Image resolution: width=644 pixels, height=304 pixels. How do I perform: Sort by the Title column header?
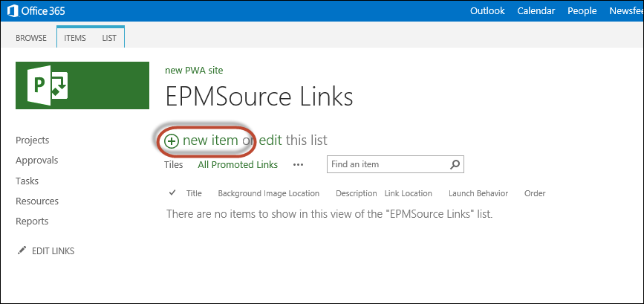194,193
